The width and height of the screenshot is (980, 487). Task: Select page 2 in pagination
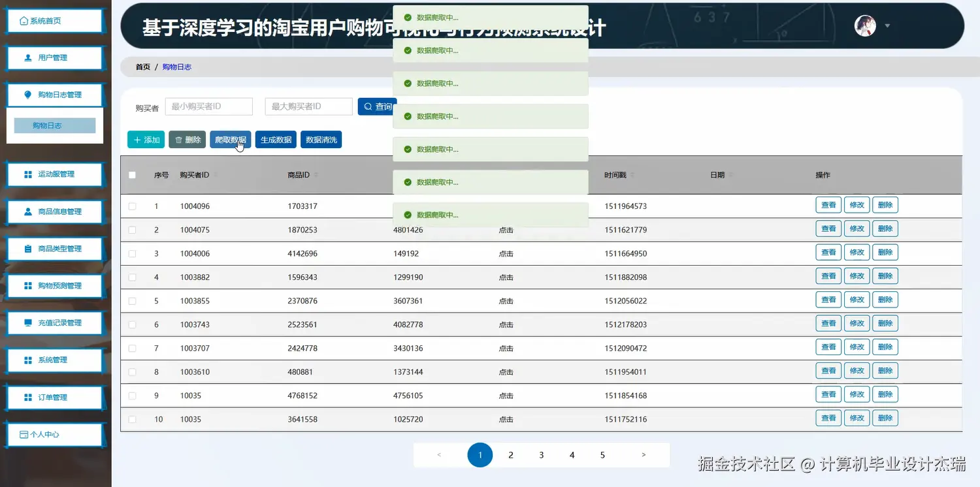click(511, 455)
